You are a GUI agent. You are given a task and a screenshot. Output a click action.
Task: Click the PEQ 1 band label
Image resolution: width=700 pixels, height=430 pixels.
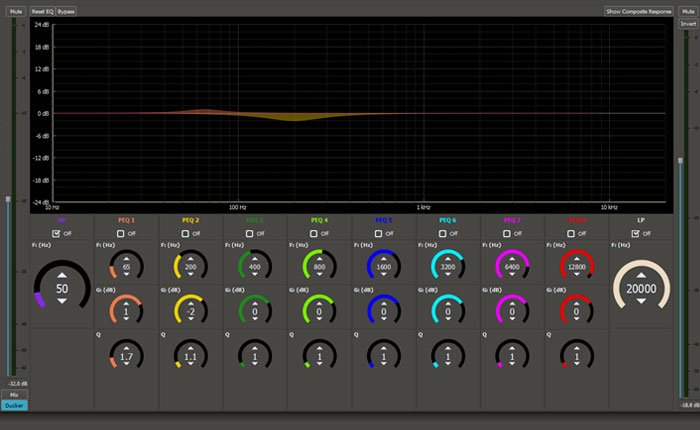tap(126, 220)
